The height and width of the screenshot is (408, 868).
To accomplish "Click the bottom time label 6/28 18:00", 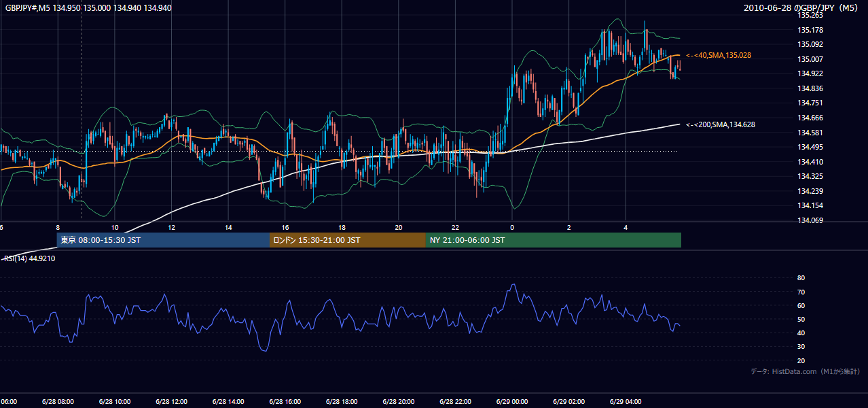I will [x=342, y=402].
